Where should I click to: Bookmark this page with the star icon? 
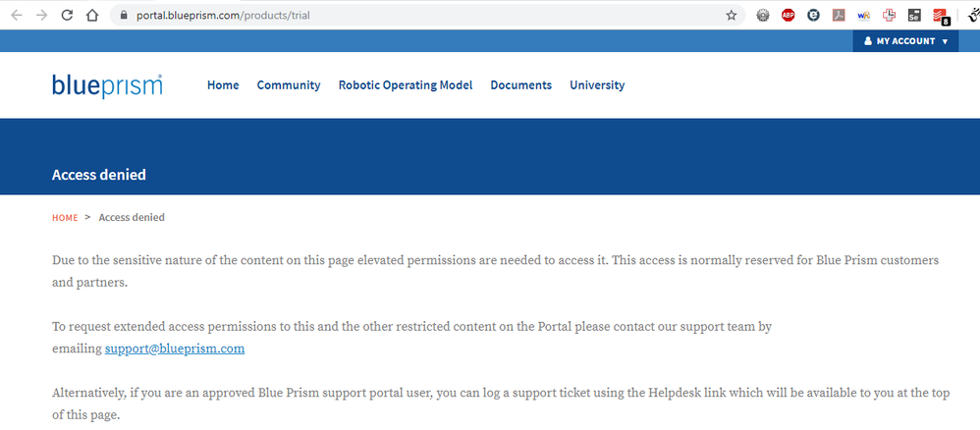[x=732, y=16]
